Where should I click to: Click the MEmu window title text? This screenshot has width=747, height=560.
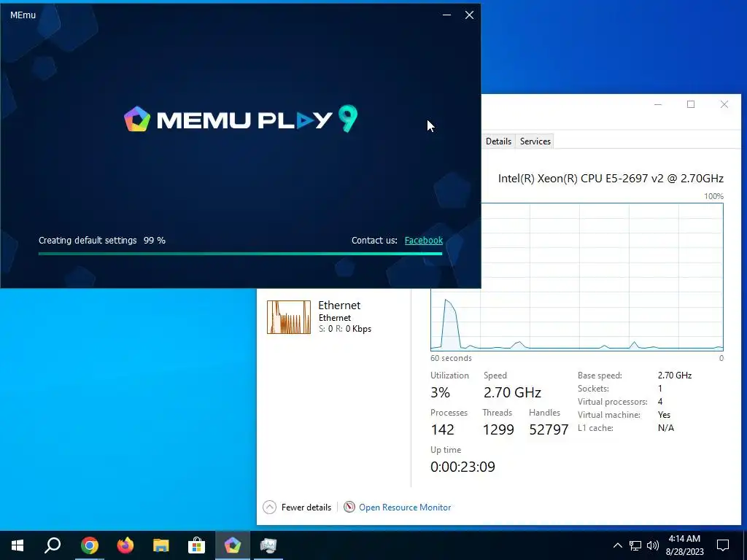coord(23,15)
